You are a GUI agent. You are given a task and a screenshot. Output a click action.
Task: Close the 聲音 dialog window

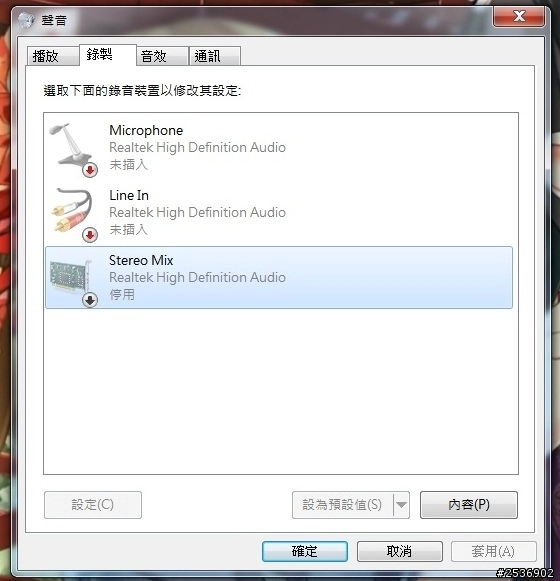[519, 16]
